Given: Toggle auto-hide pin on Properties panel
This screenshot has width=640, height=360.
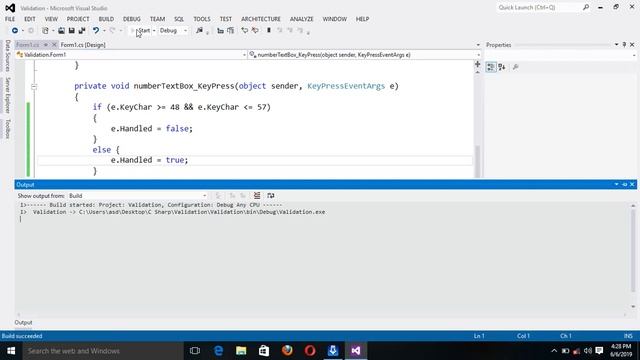Looking at the screenshot, I should pyautogui.click(x=624, y=44).
